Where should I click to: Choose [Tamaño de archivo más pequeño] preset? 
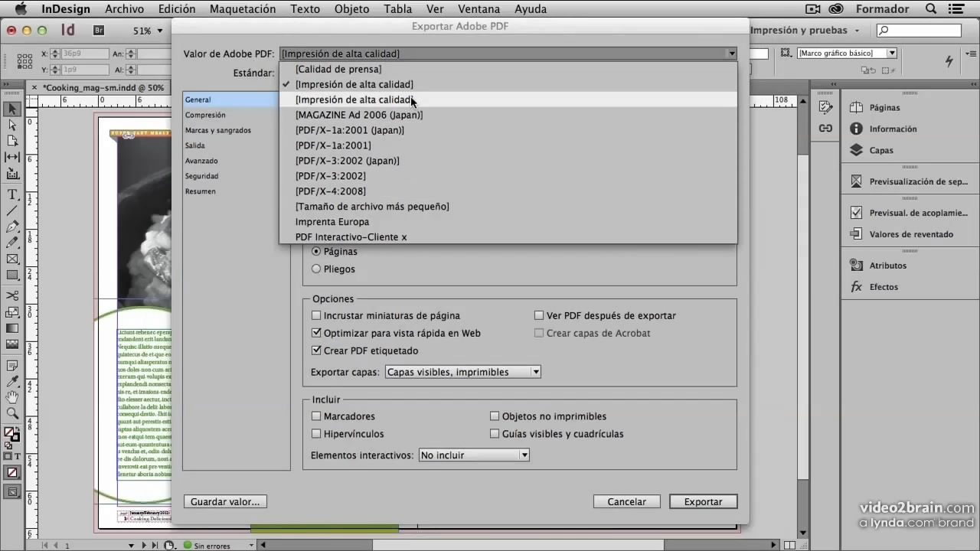[508, 207]
